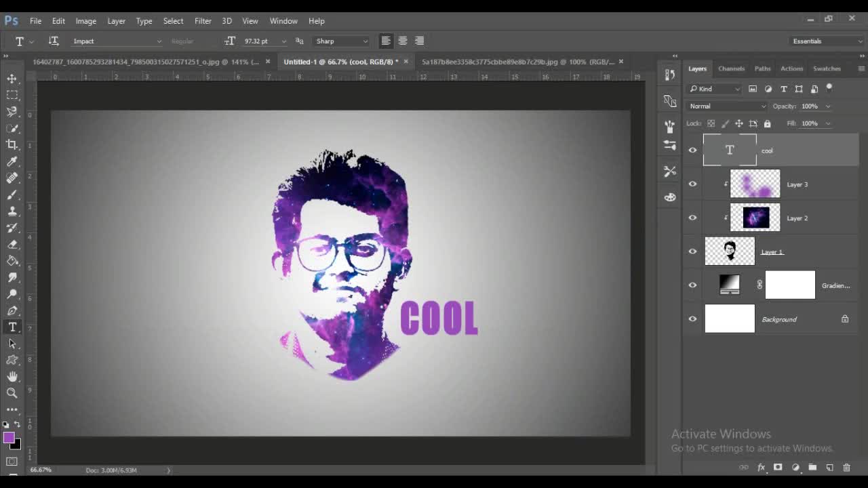Switch to the Channels tab

tap(731, 68)
